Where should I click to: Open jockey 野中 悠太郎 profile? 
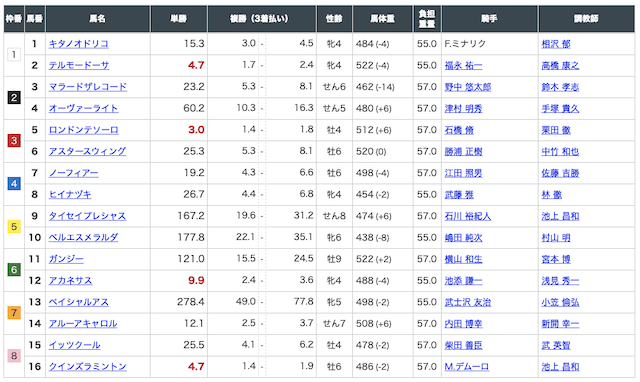click(x=468, y=87)
